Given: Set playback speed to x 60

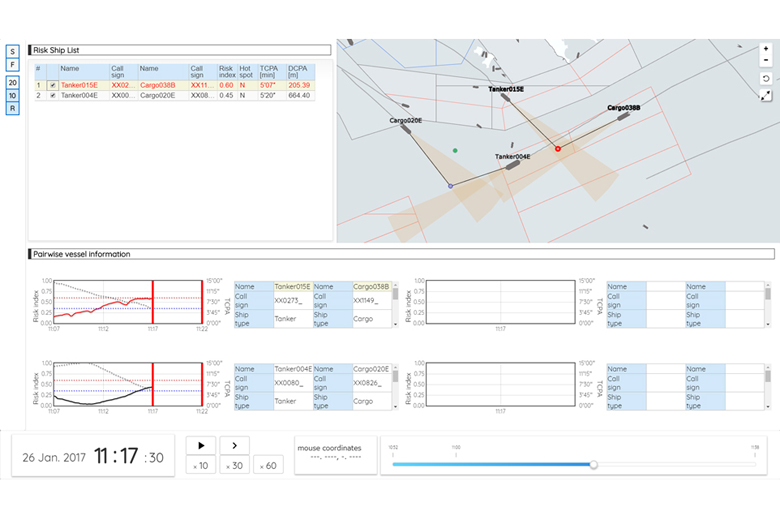Looking at the screenshot, I should click(269, 465).
